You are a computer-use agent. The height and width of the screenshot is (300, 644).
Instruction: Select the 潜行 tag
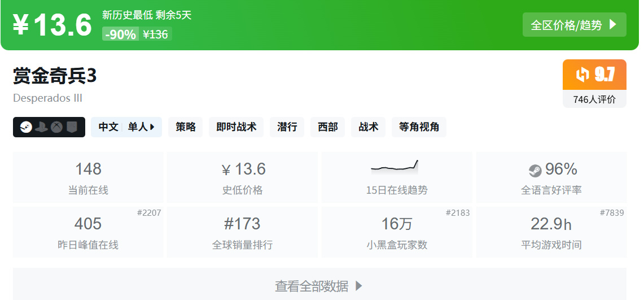click(287, 127)
